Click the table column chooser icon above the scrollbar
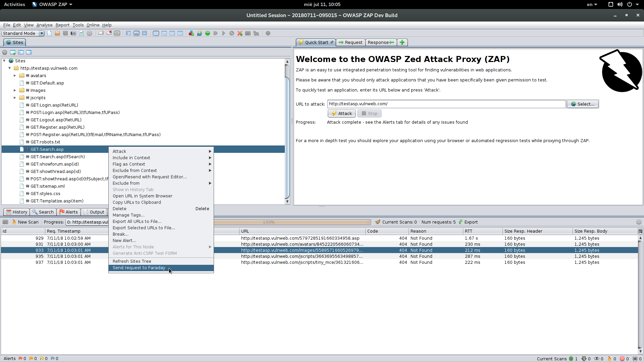 (x=640, y=231)
